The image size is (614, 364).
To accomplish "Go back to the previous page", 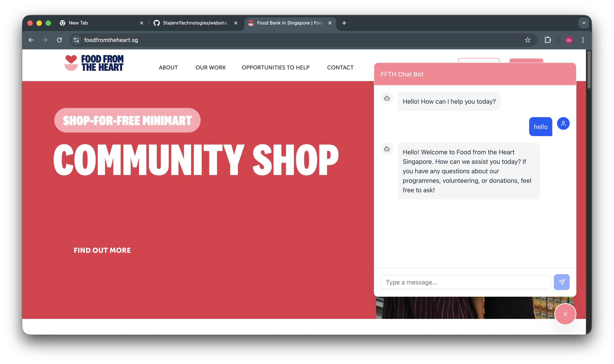I will [x=31, y=40].
